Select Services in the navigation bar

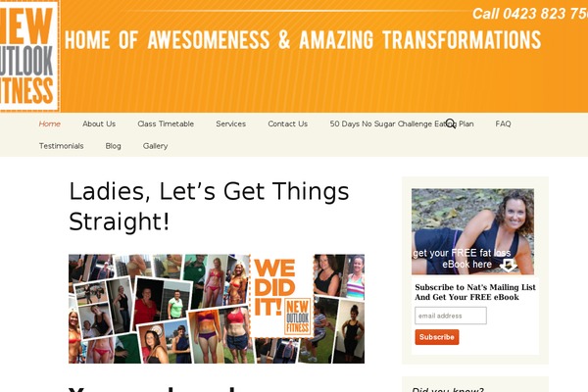tap(231, 123)
